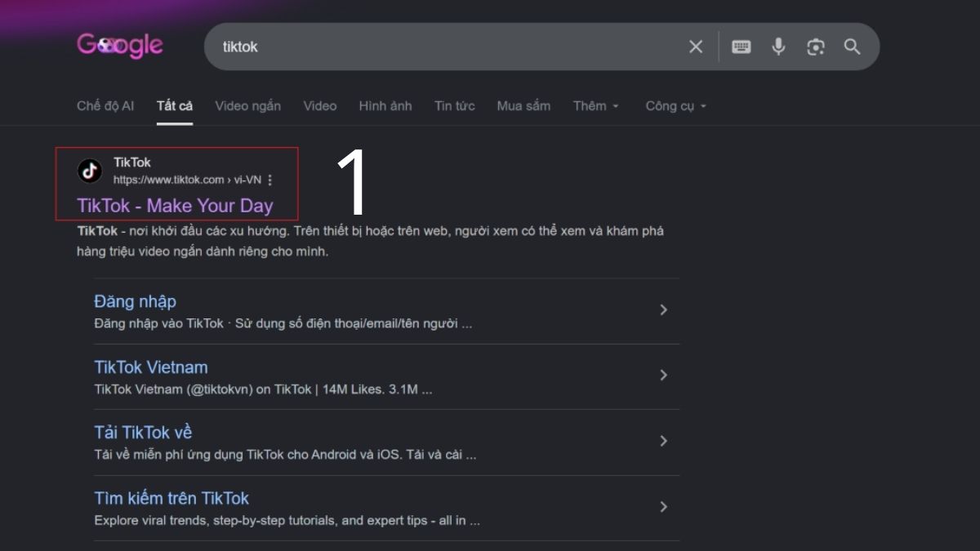Click the TikTok favicon in first result
The height and width of the screenshot is (551, 980).
coord(90,171)
